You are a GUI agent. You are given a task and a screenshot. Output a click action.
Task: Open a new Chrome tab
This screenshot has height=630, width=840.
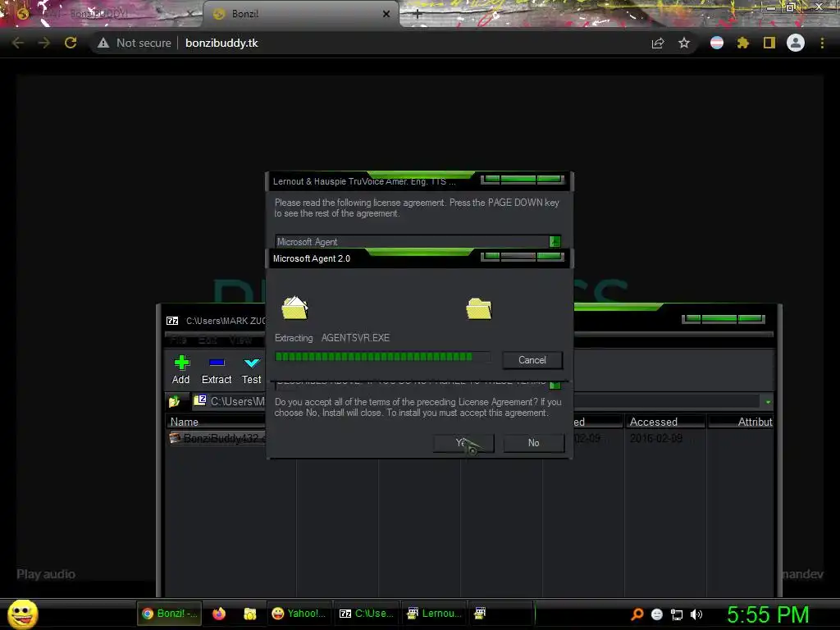[418, 15]
